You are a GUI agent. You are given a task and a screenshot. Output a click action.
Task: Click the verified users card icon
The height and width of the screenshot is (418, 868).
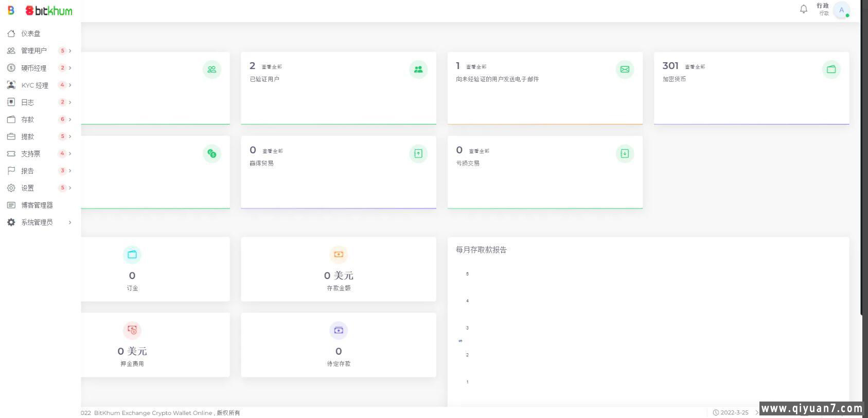[418, 69]
